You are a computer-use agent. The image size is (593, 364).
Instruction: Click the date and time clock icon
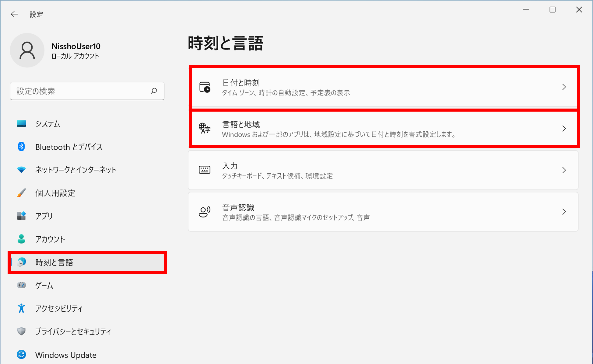[205, 87]
